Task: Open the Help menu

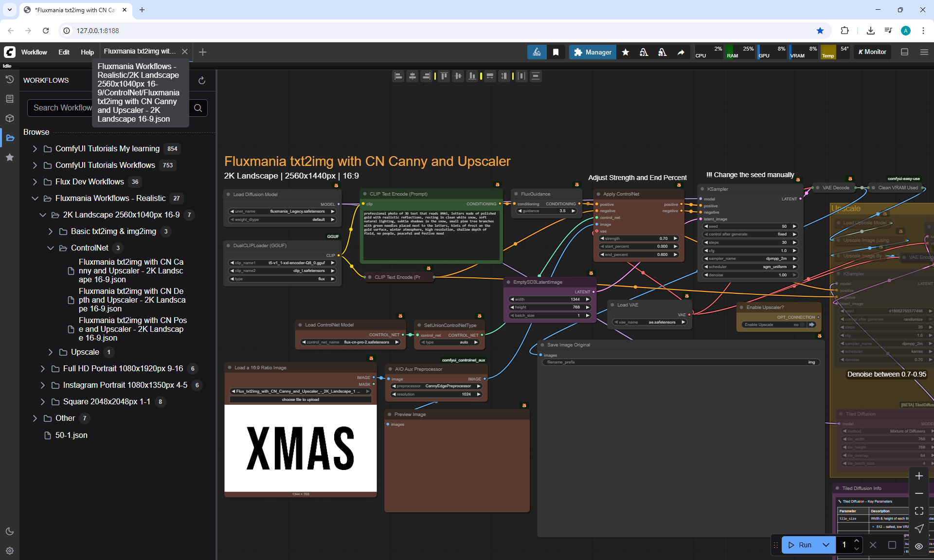Action: (x=87, y=52)
